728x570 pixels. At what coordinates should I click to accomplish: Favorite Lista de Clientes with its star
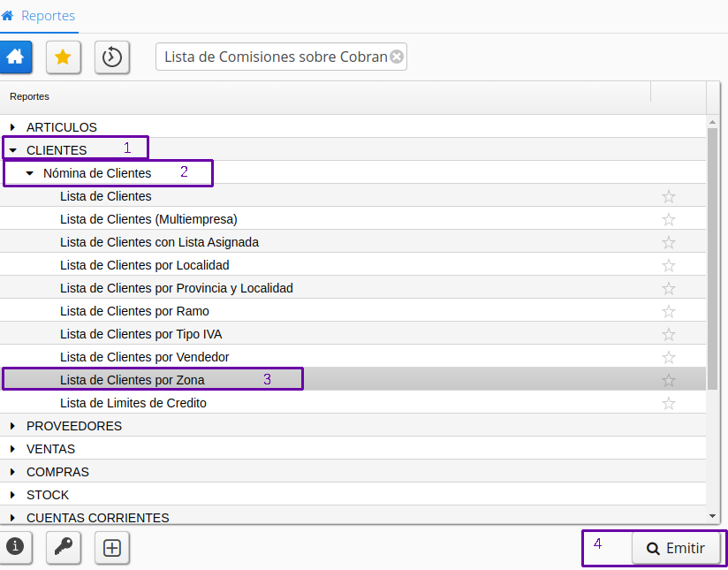[669, 196]
